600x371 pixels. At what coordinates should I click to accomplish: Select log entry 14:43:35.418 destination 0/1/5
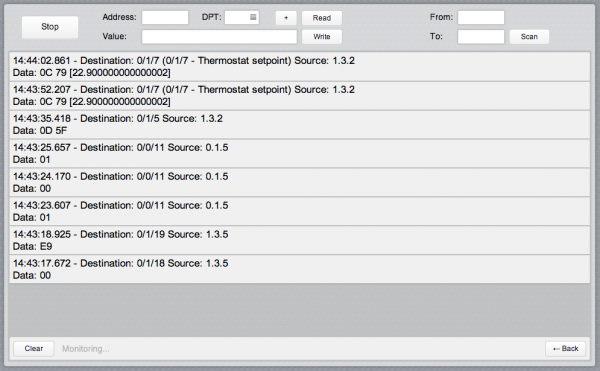[300, 125]
